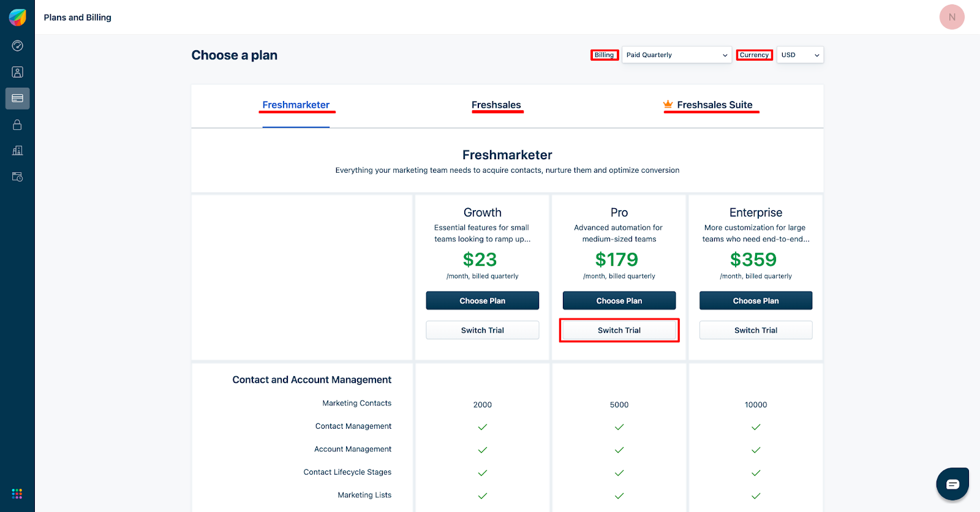Switch to the Freshsales tab
This screenshot has height=512, width=980.
pos(496,105)
